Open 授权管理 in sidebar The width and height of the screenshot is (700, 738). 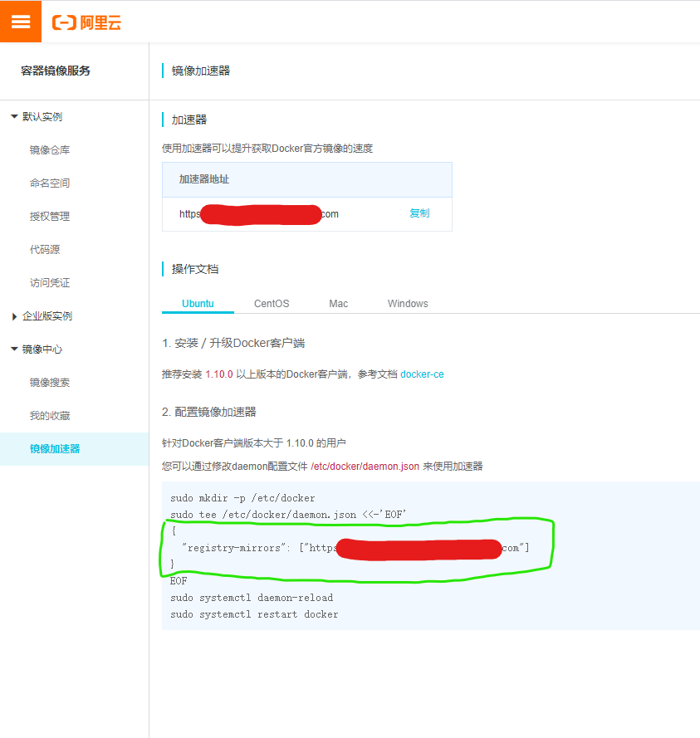tap(50, 217)
